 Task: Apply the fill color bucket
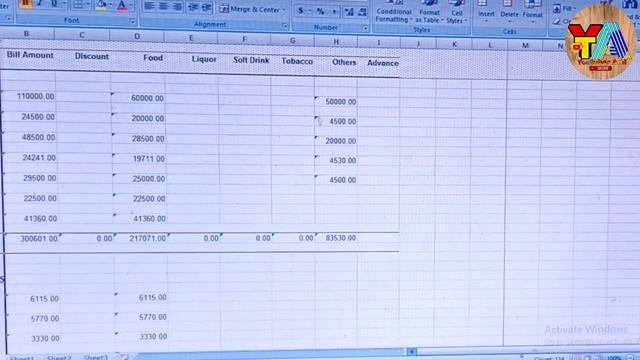(x=100, y=5)
